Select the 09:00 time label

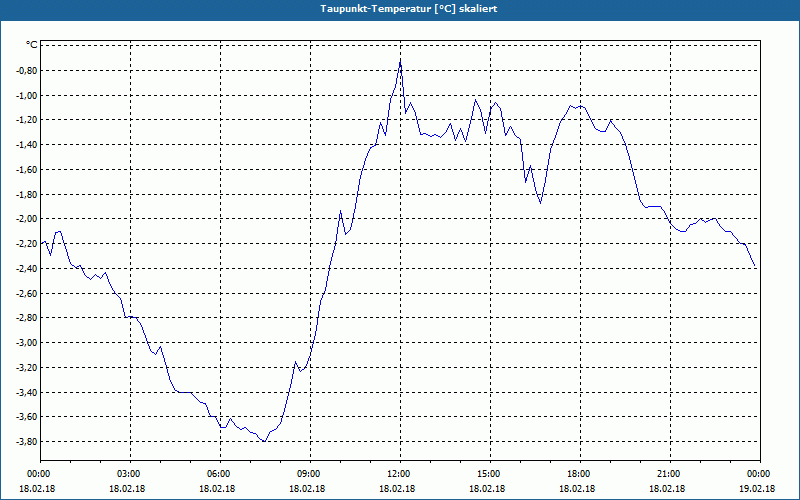310,474
